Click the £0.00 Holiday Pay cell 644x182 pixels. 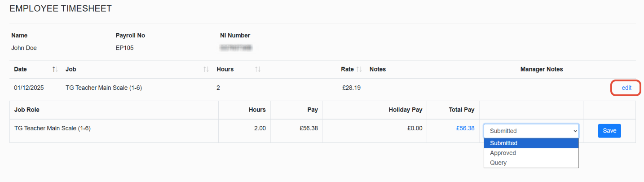[415, 128]
